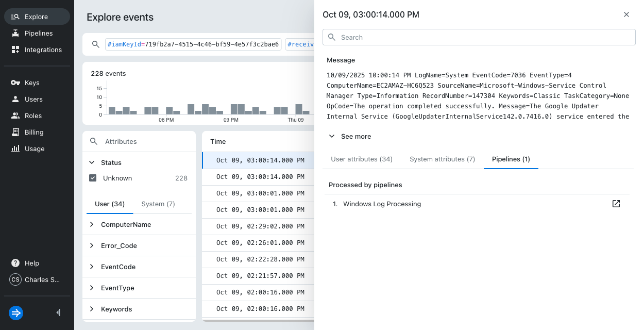Open Windows Log Processing pipeline in new window
Viewport: 644px width, 330px height.
coord(616,204)
